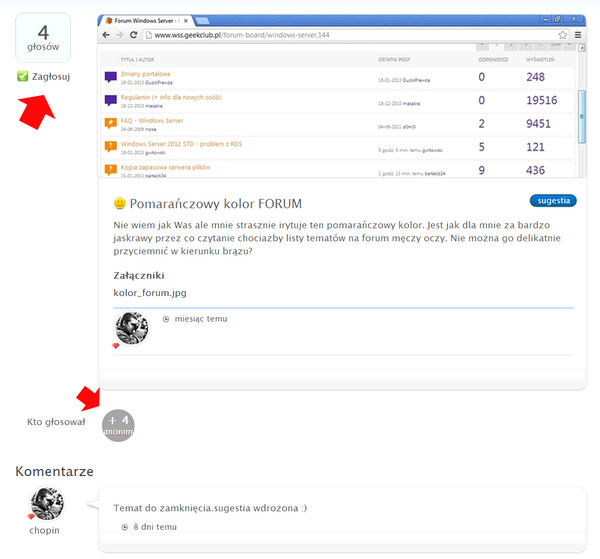The width and height of the screenshot is (600, 559).
Task: Click the green checkmark vote icon
Action: (x=23, y=76)
